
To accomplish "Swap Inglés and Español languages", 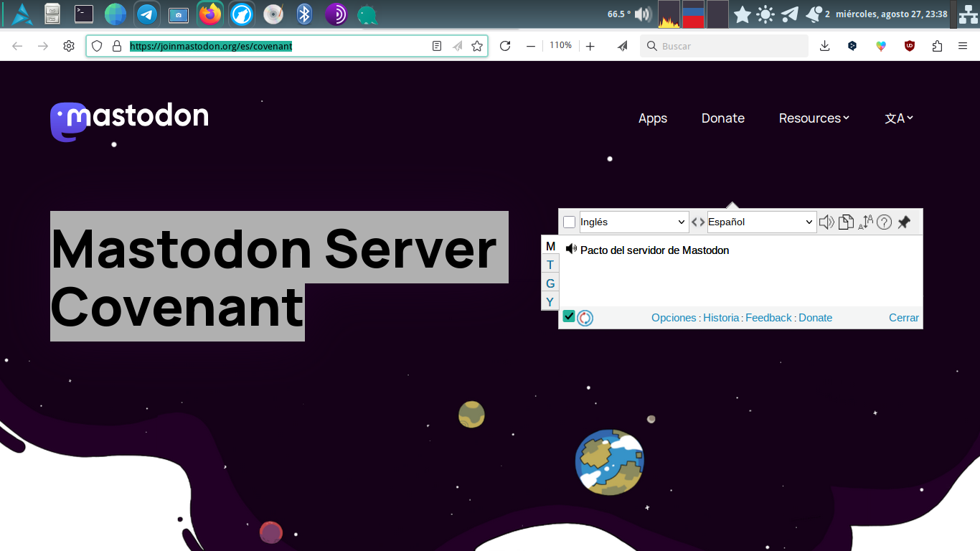I will pos(698,222).
